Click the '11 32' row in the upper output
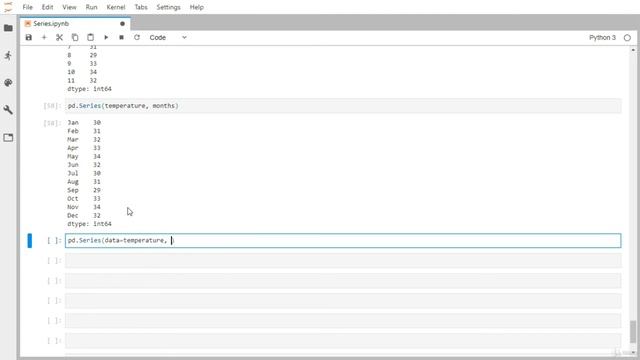This screenshot has height=360, width=640. 82,80
